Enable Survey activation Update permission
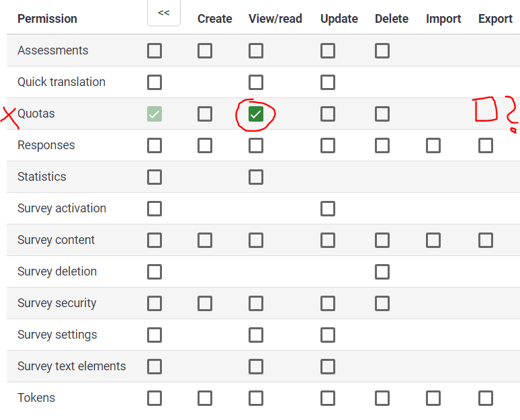520x420 pixels. (x=328, y=208)
